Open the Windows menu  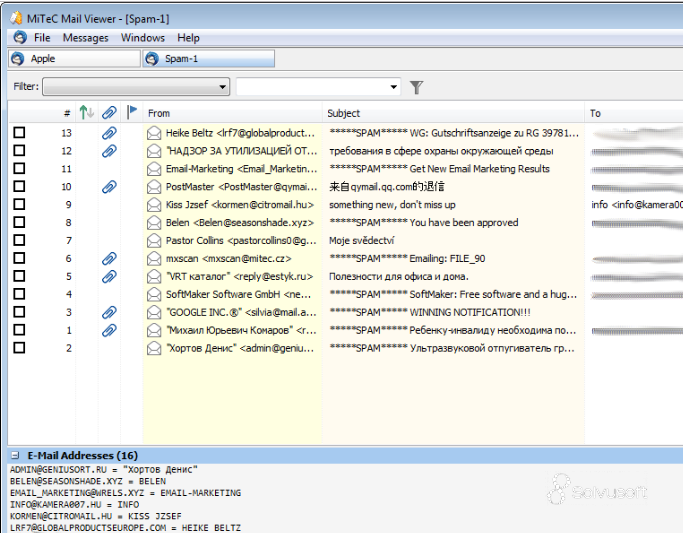pos(143,38)
